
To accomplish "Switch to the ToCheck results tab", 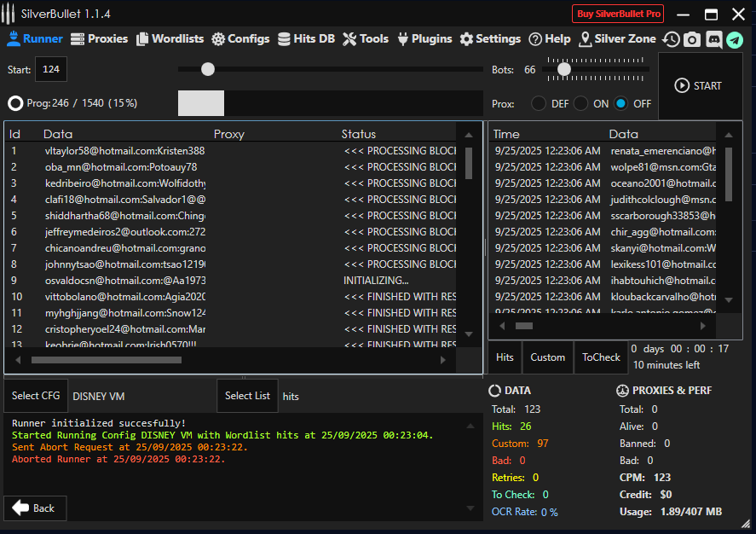I will 601,357.
